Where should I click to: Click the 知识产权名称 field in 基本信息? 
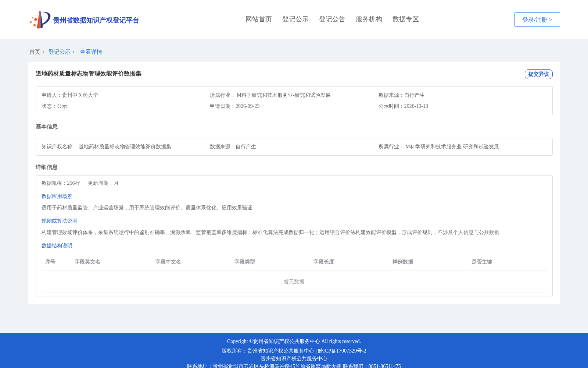point(107,146)
